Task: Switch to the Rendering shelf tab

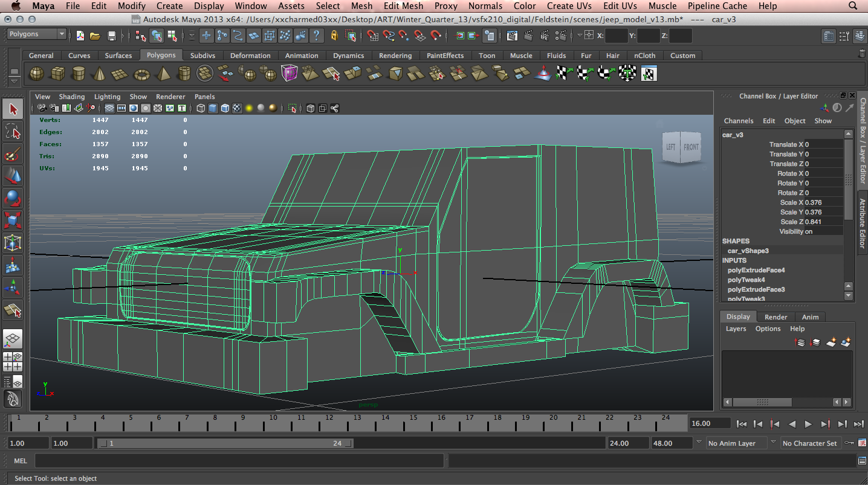Action: pyautogui.click(x=395, y=56)
